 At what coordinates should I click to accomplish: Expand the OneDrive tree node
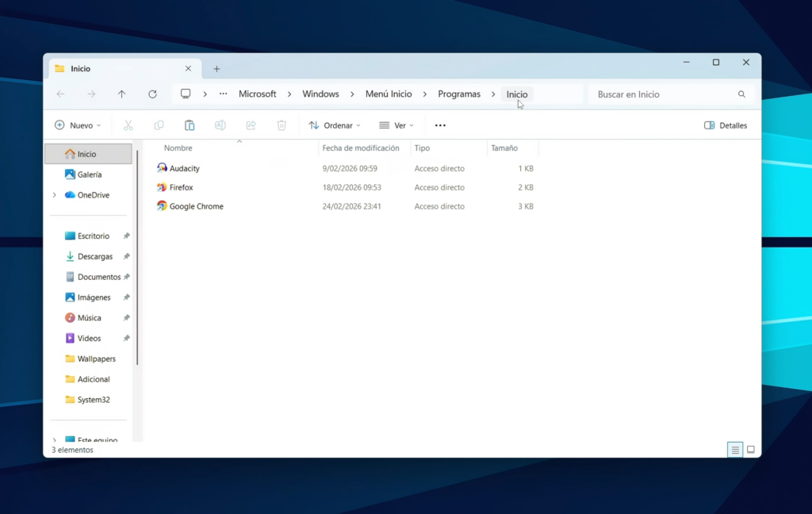[x=54, y=195]
